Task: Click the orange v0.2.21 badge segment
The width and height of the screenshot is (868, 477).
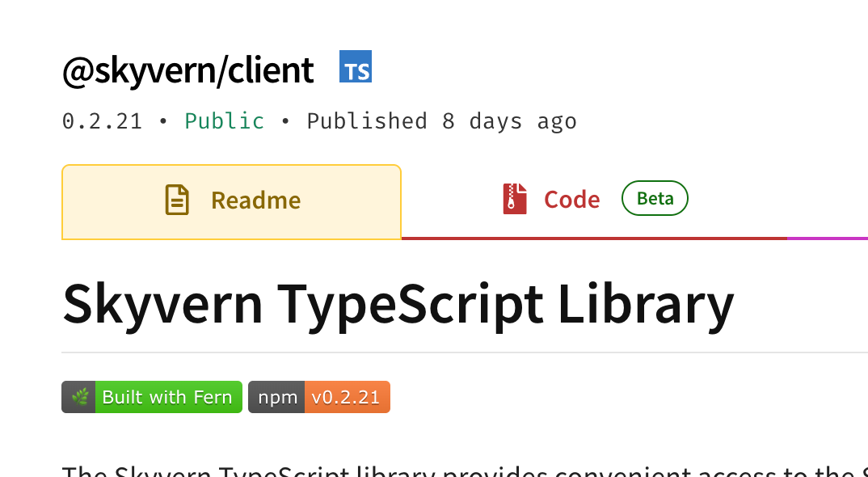Action: tap(347, 397)
